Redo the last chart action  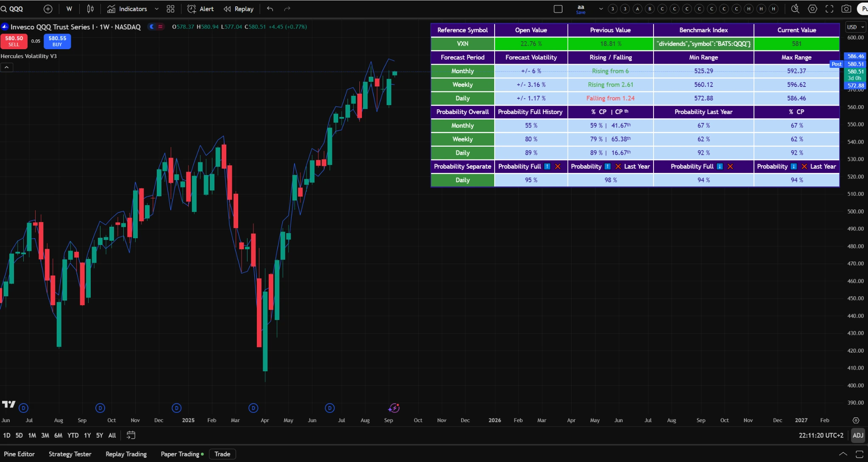point(287,9)
